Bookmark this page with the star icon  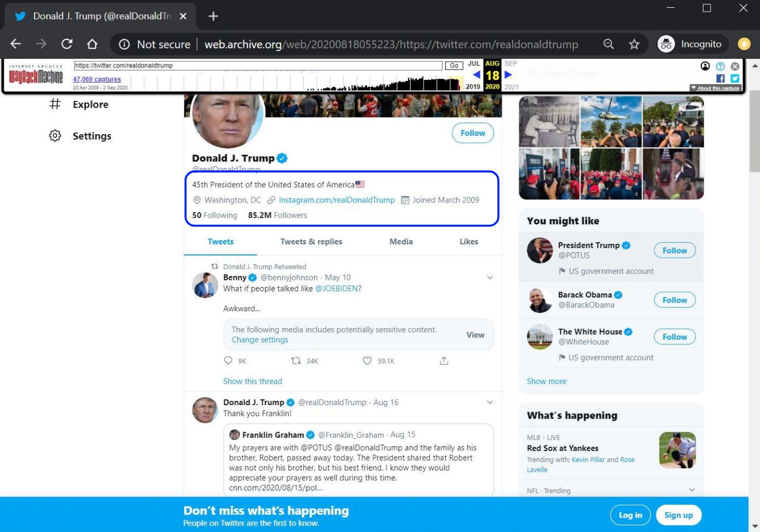634,44
